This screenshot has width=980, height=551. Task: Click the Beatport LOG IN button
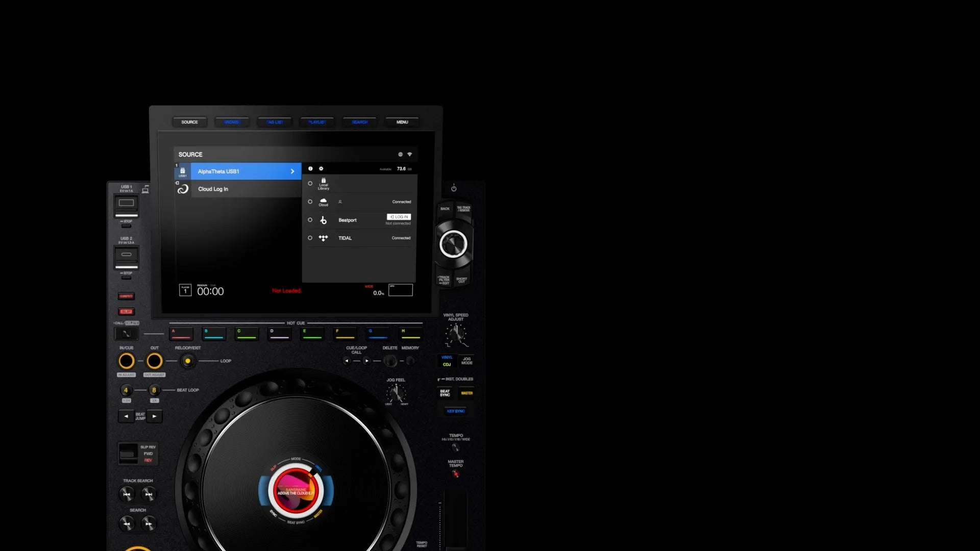coord(399,217)
